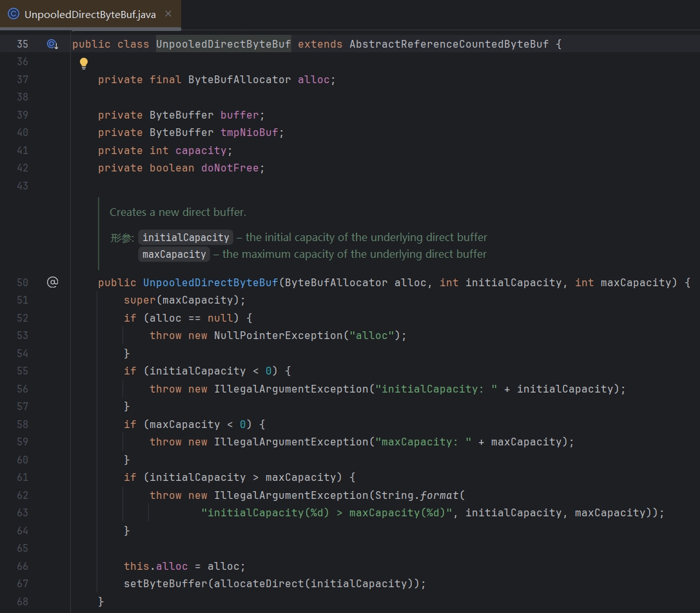Click the tmpNioBuf field name
This screenshot has width=700, height=613.
click(249, 133)
